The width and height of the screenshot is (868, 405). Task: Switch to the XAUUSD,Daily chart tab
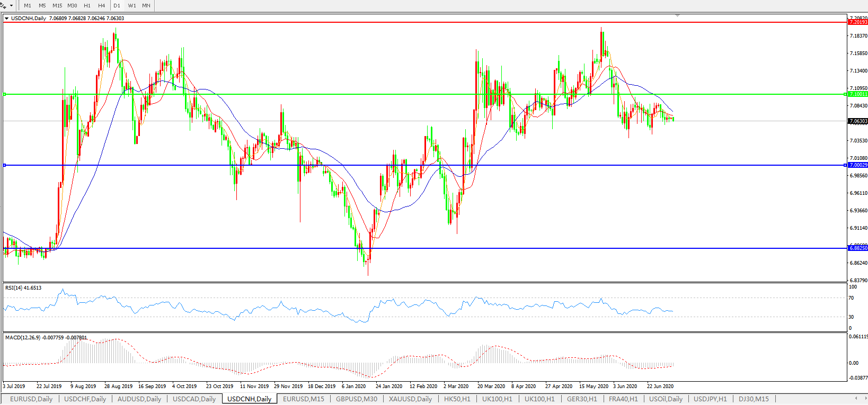point(410,399)
